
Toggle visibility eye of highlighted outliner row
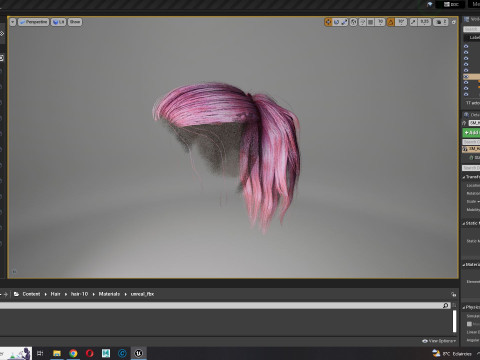[x=466, y=77]
